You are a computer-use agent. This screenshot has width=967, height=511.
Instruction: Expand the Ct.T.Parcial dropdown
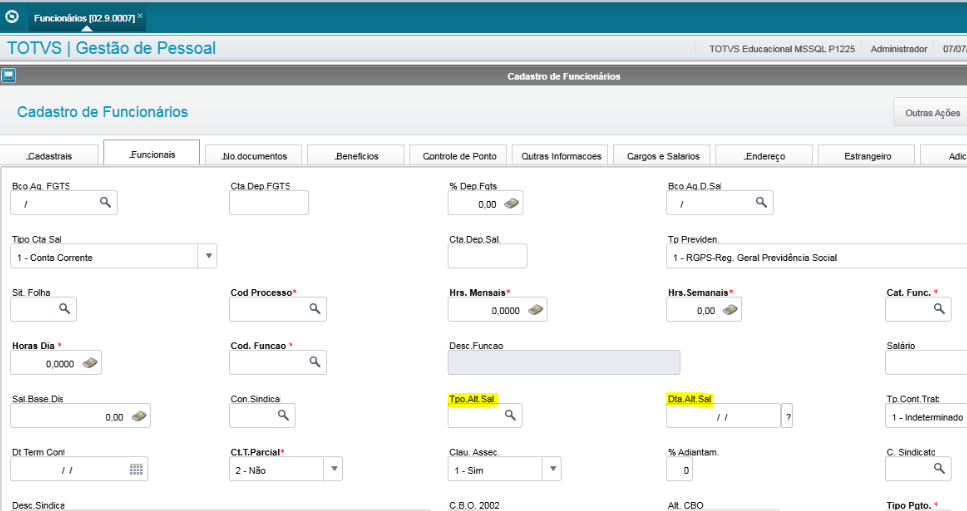click(x=334, y=469)
